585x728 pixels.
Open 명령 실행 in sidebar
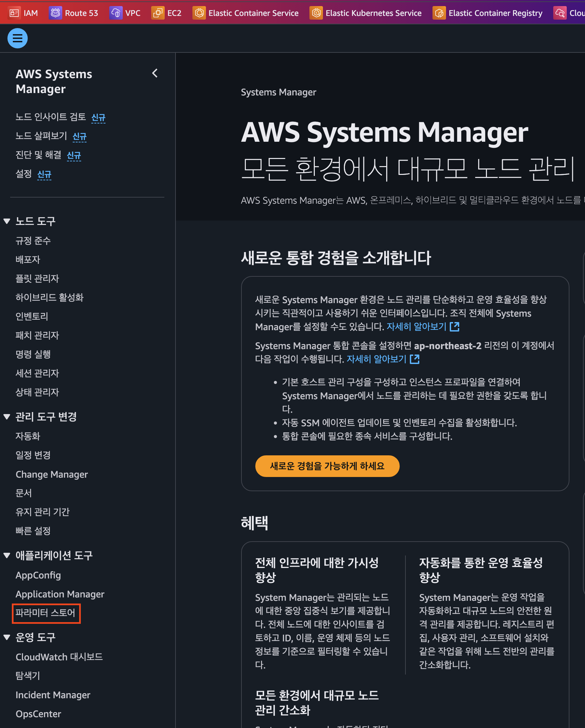33,355
